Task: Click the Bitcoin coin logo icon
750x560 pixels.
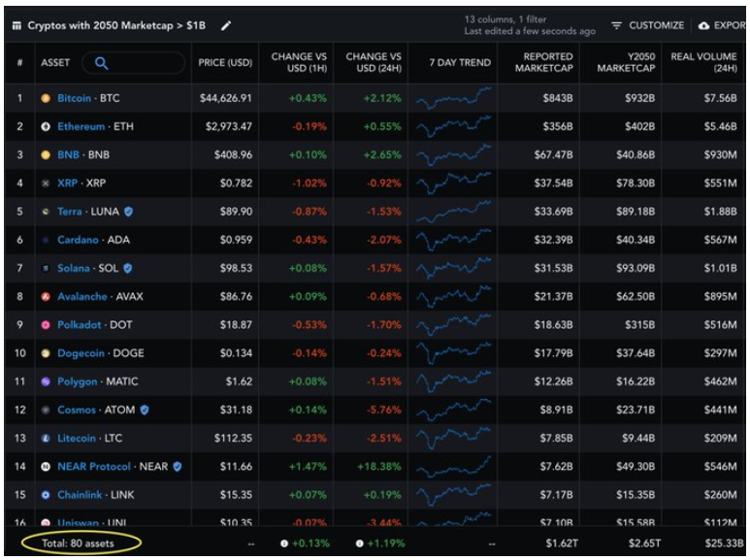Action: coord(46,98)
